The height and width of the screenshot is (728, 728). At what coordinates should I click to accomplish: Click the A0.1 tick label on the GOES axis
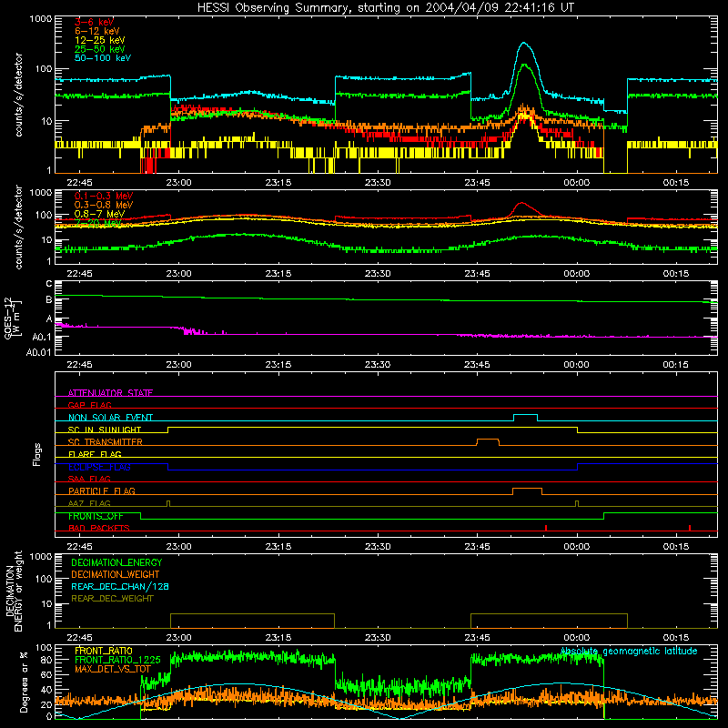point(42,337)
